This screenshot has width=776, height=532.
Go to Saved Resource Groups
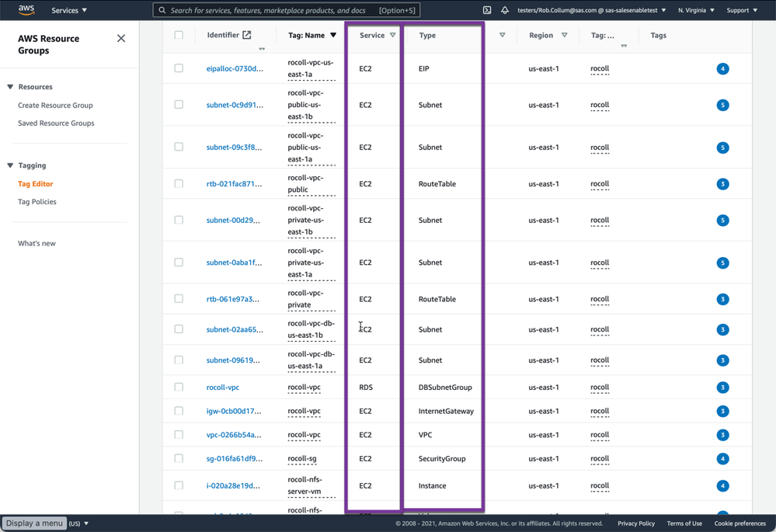point(56,123)
